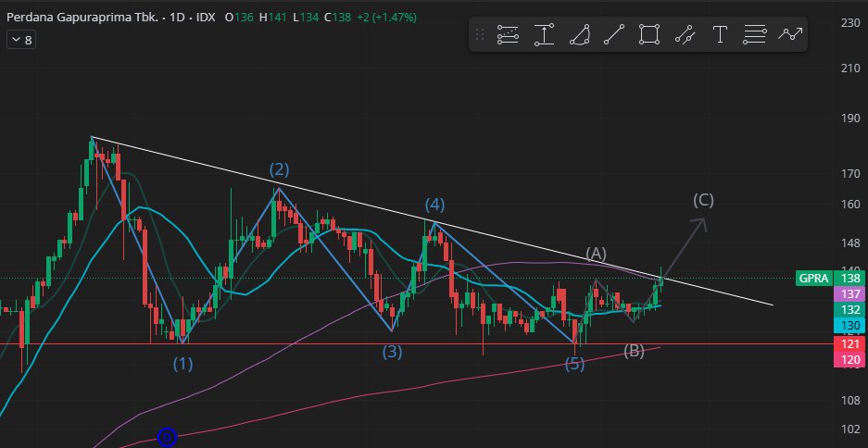Select the wave label (1)
This screenshot has height=448, width=868.
(x=183, y=364)
